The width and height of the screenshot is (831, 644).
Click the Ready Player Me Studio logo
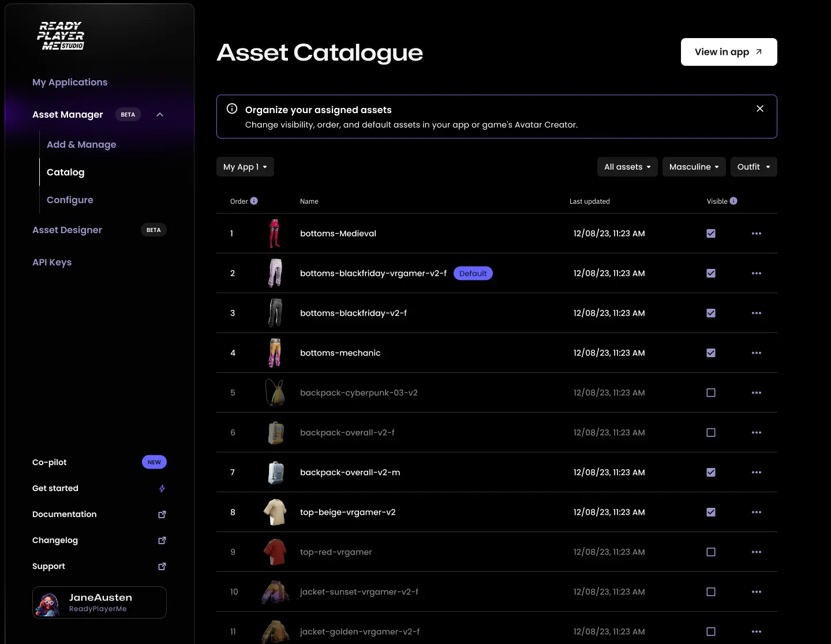pos(61,36)
